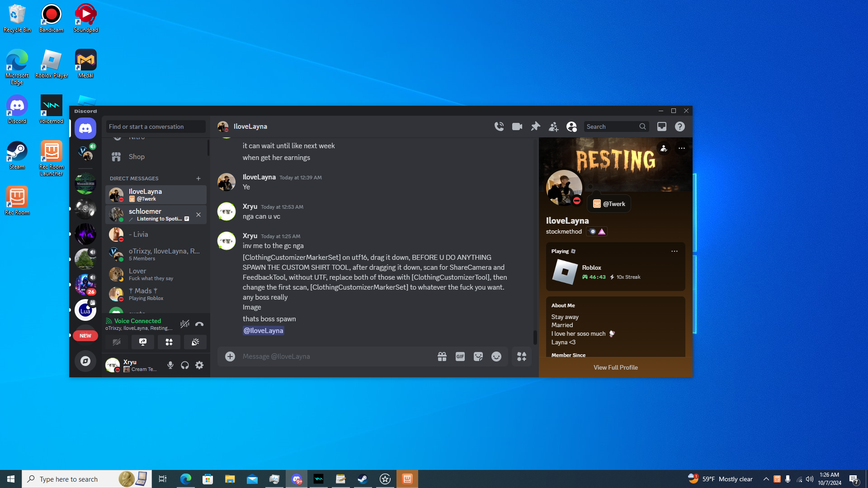
Task: Open more options in profile banner
Action: pyautogui.click(x=682, y=148)
